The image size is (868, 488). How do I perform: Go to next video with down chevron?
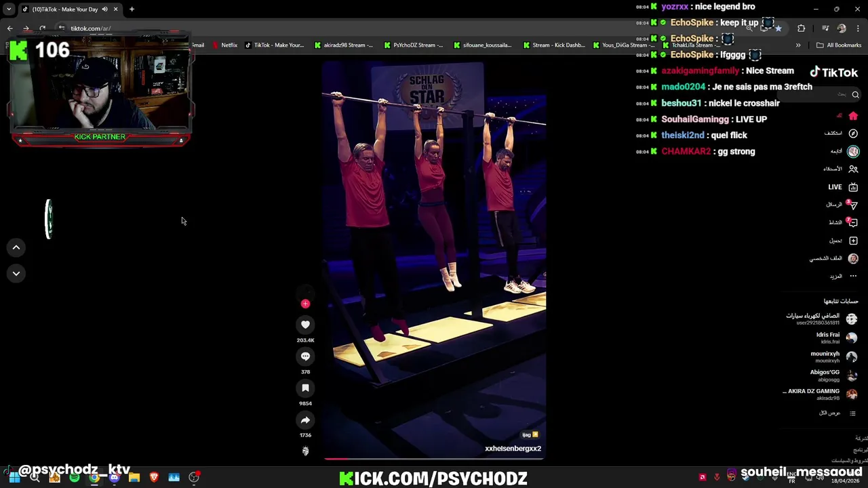pyautogui.click(x=16, y=273)
